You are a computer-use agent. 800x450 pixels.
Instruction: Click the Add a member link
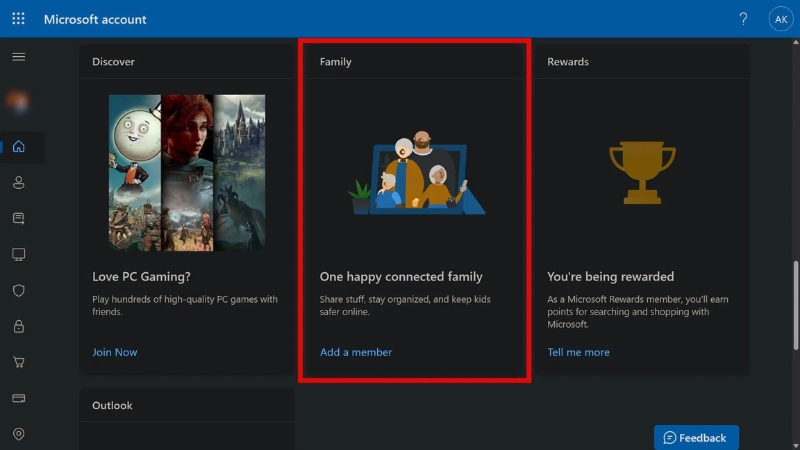(356, 352)
